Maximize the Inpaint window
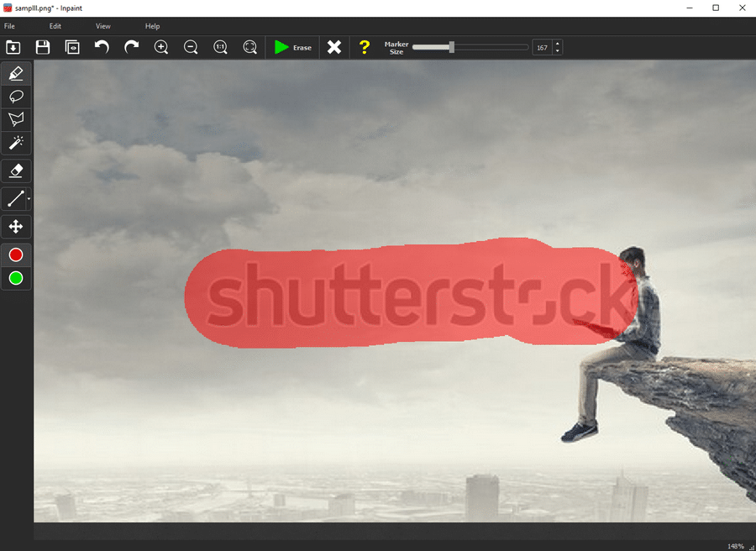Image resolution: width=756 pixels, height=551 pixels. 716,8
